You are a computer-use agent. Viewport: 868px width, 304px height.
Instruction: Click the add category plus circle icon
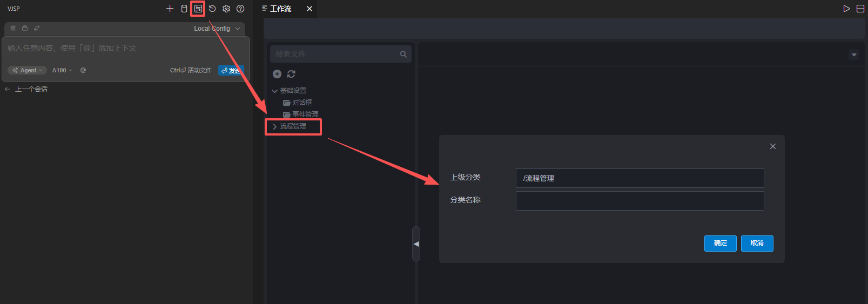[277, 74]
